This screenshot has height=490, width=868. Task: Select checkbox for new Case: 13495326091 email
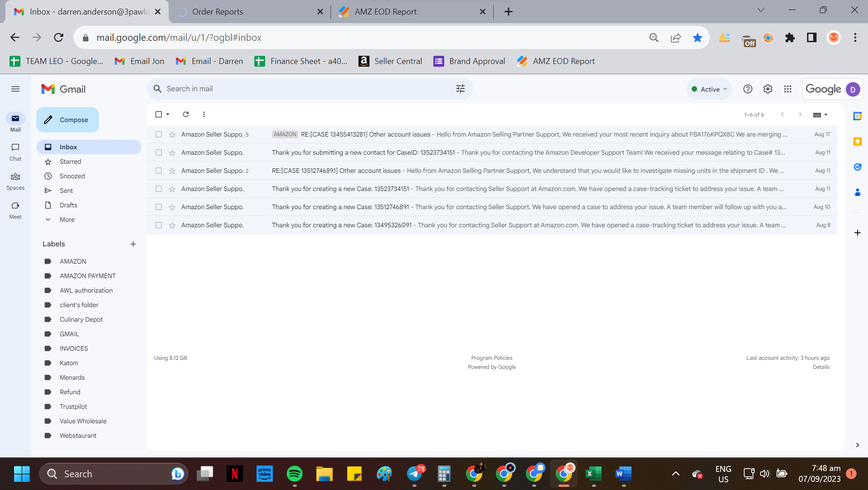click(x=159, y=225)
